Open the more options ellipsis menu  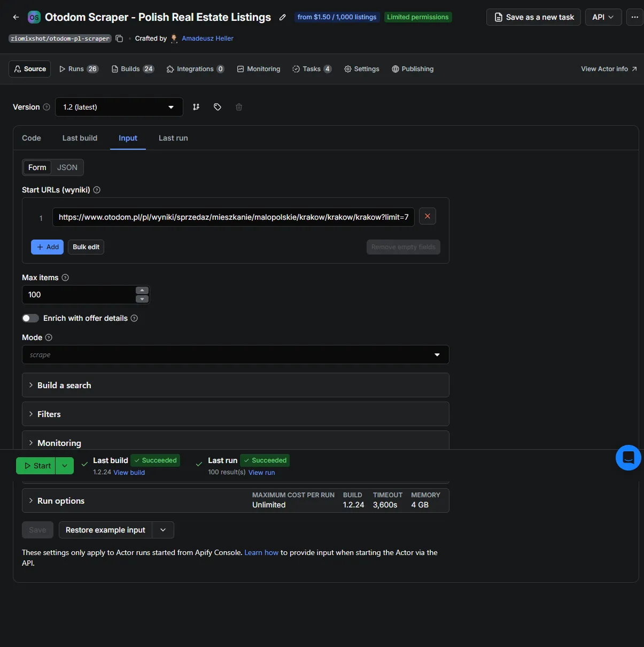[x=634, y=17]
